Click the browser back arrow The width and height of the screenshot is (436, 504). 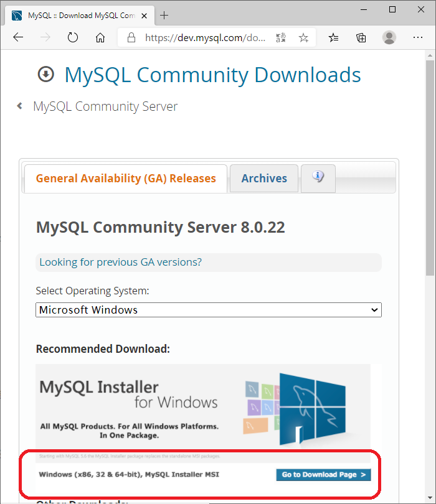point(18,38)
